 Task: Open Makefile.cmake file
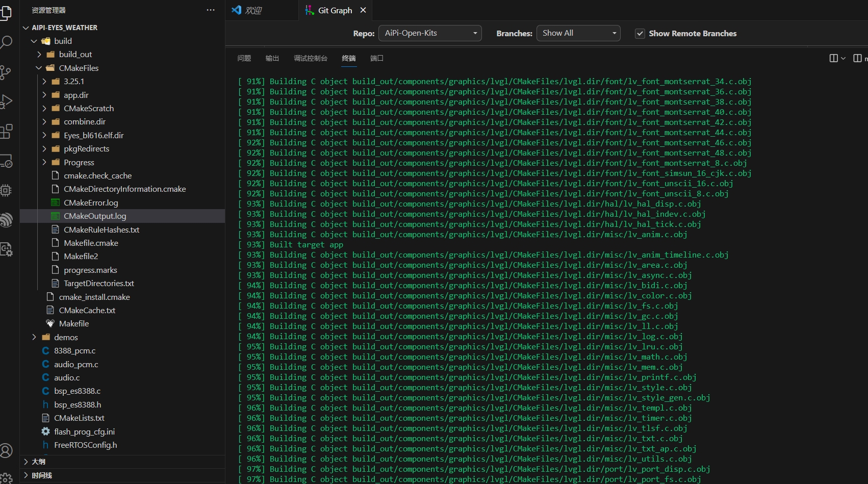(x=122, y=243)
